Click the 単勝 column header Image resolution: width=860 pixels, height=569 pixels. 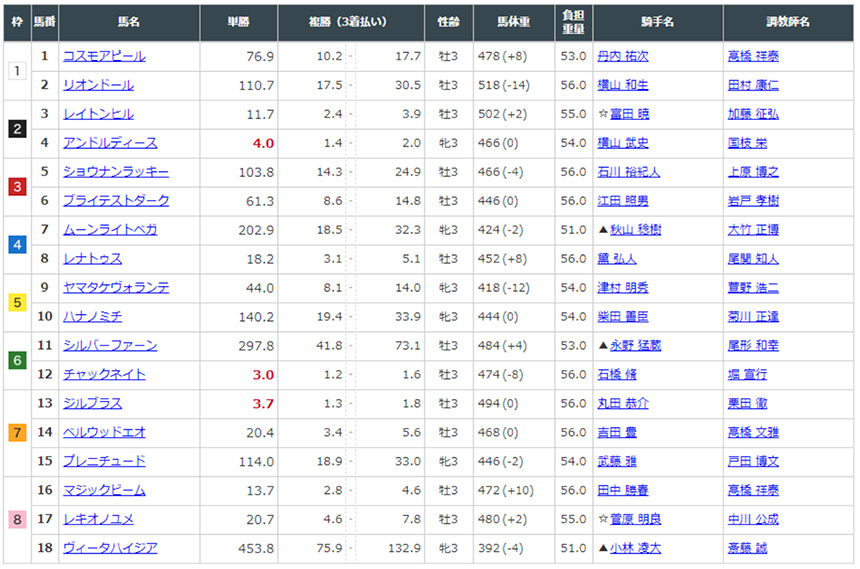click(x=239, y=22)
